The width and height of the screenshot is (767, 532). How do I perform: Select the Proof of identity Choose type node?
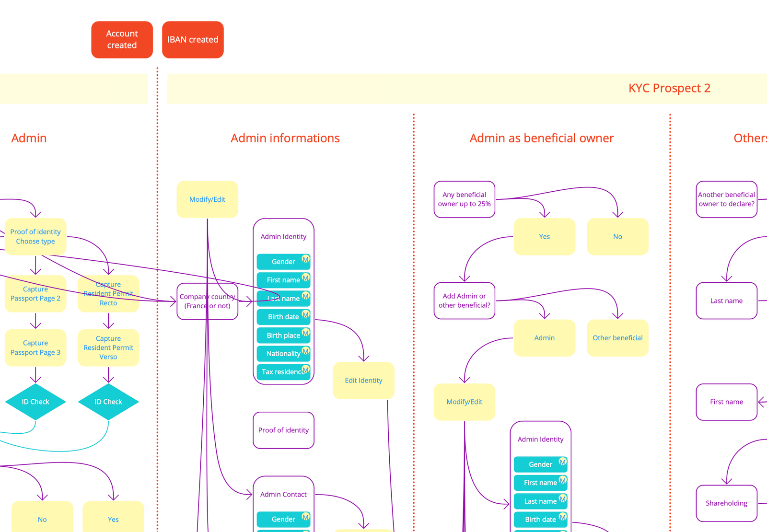tap(35, 236)
